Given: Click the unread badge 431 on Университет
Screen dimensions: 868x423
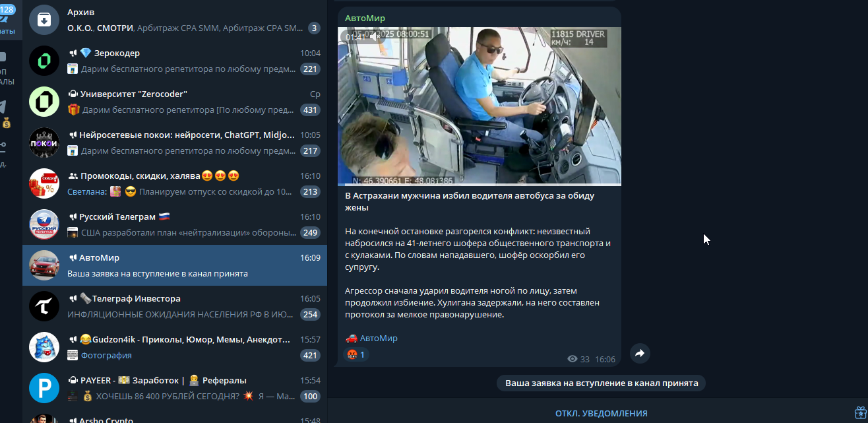Looking at the screenshot, I should pyautogui.click(x=310, y=110).
